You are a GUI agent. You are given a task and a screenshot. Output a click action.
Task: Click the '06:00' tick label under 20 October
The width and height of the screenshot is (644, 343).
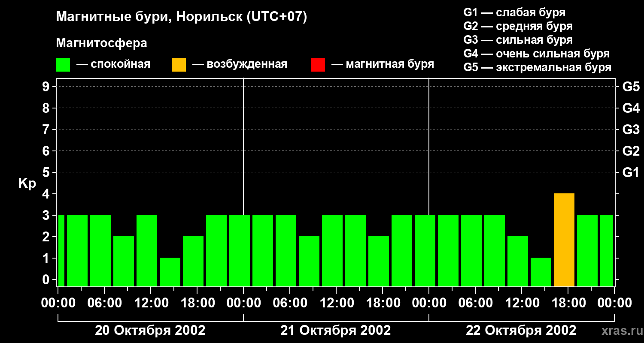pos(104,303)
